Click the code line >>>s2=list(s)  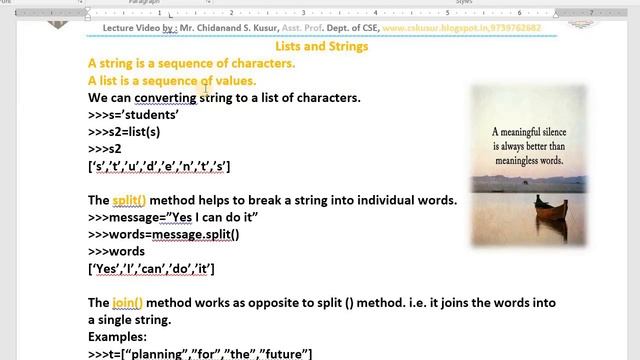[124, 132]
